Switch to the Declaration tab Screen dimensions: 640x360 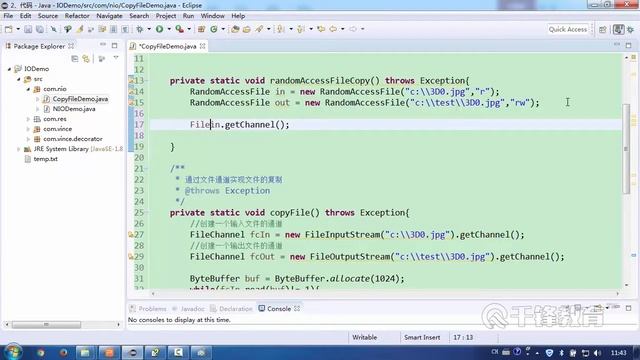coord(231,309)
